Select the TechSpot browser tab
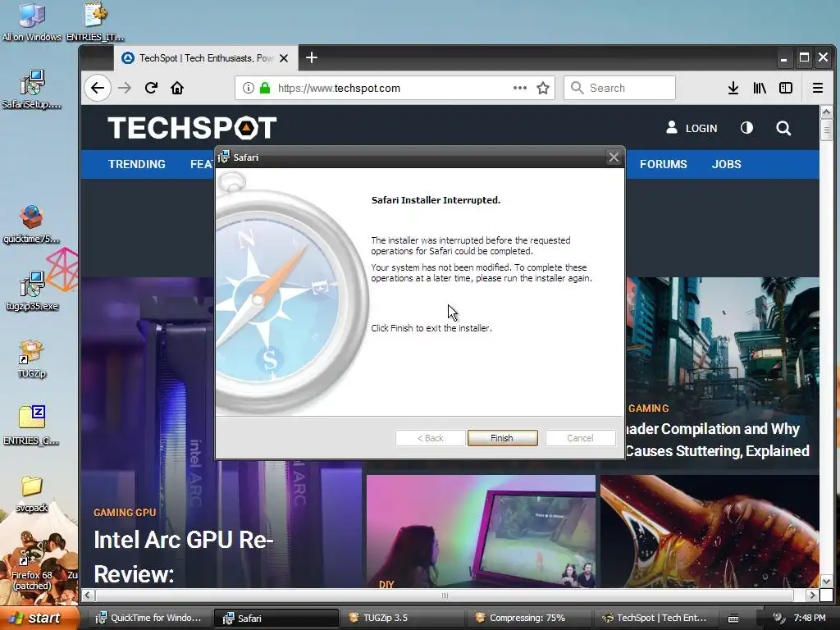Screen dimensions: 840x630 pos(206,58)
